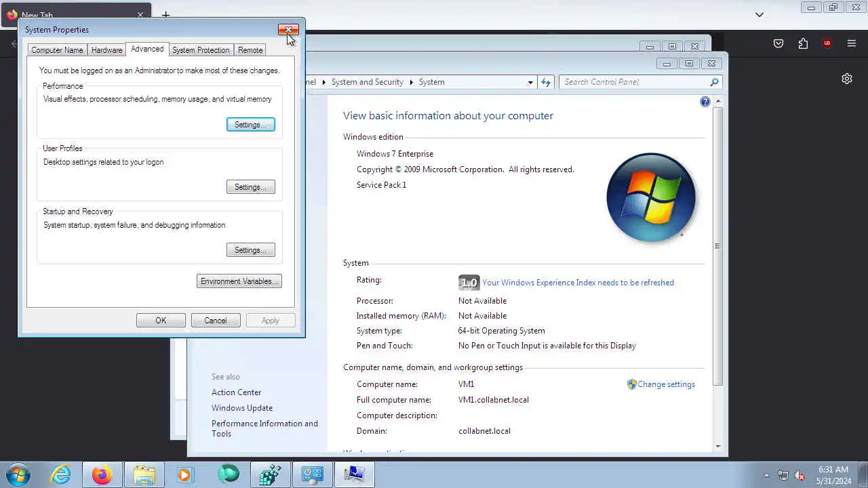Maximize the System Control Panel window
This screenshot has height=488, width=868.
pos(689,64)
